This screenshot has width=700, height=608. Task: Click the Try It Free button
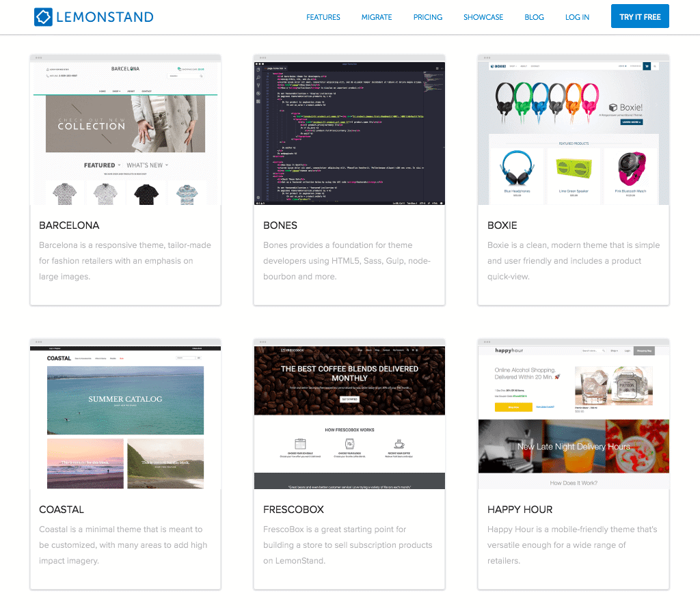(x=640, y=16)
